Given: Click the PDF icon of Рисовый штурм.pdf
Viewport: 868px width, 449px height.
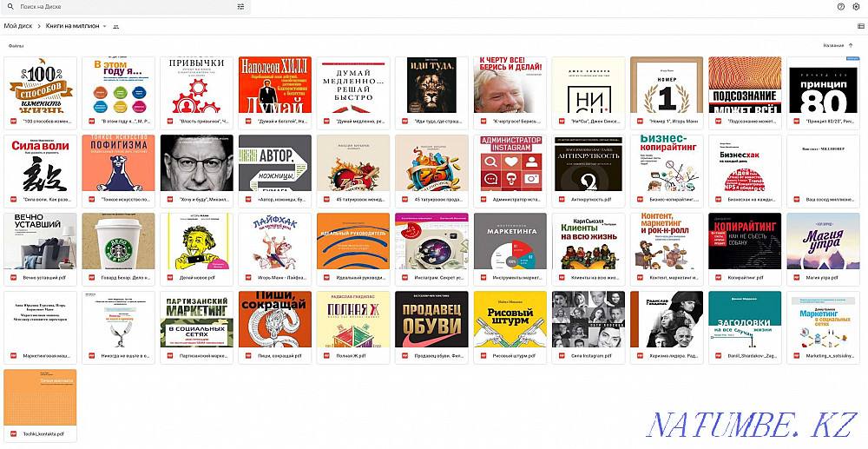Looking at the screenshot, I should click(x=483, y=356).
